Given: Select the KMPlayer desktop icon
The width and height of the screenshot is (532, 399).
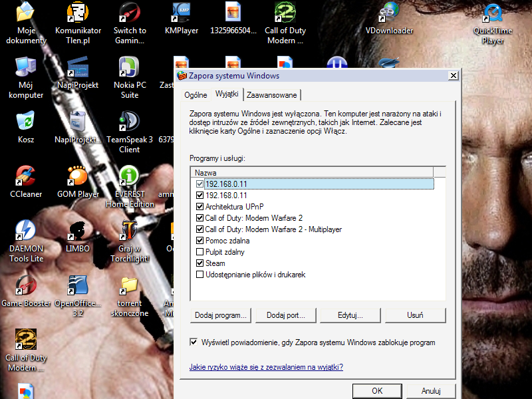Looking at the screenshot, I should pos(182,19).
